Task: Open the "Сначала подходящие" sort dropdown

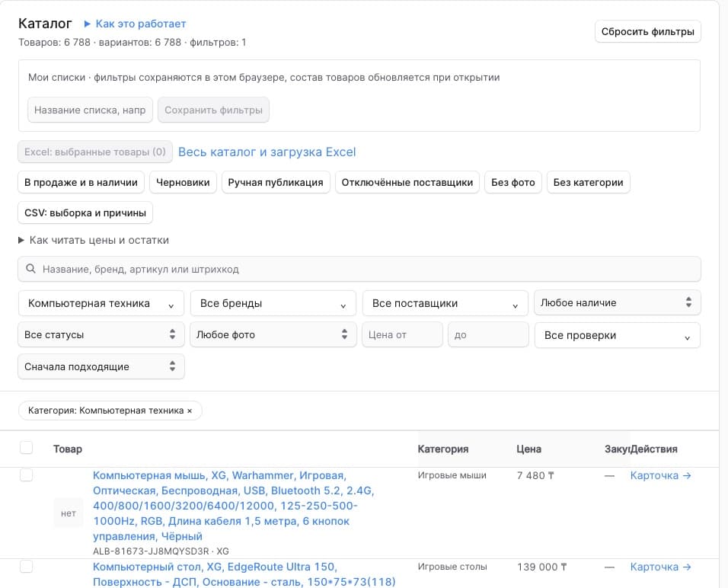Action: [101, 366]
